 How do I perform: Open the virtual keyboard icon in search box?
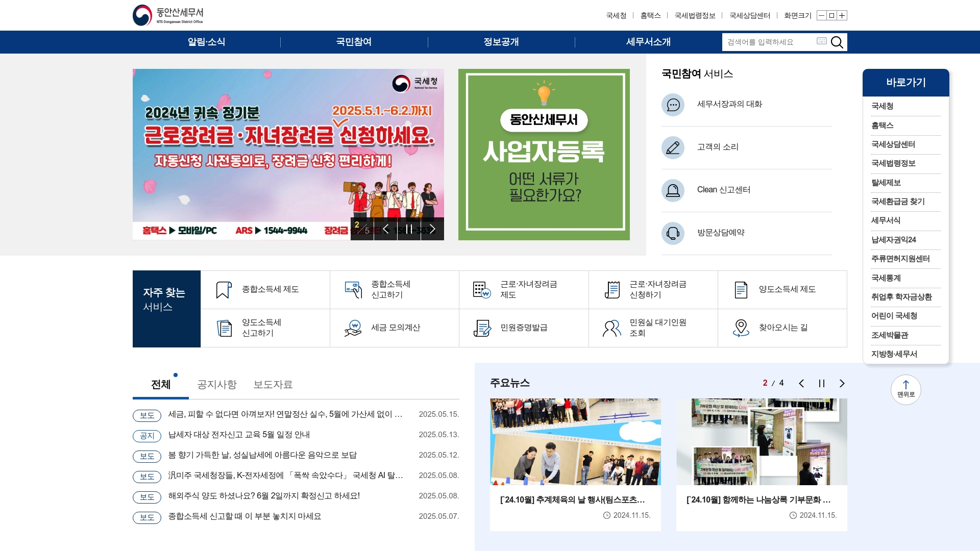(821, 41)
